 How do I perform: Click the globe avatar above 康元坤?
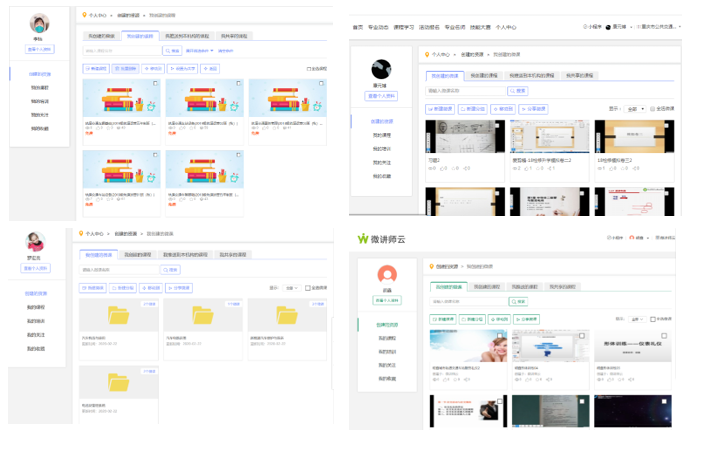coord(381,69)
